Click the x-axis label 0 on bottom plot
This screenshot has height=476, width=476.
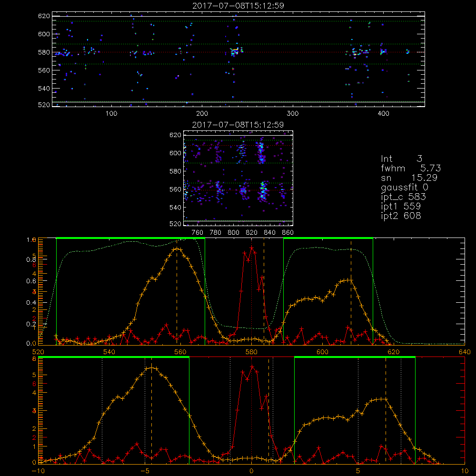(x=251, y=471)
